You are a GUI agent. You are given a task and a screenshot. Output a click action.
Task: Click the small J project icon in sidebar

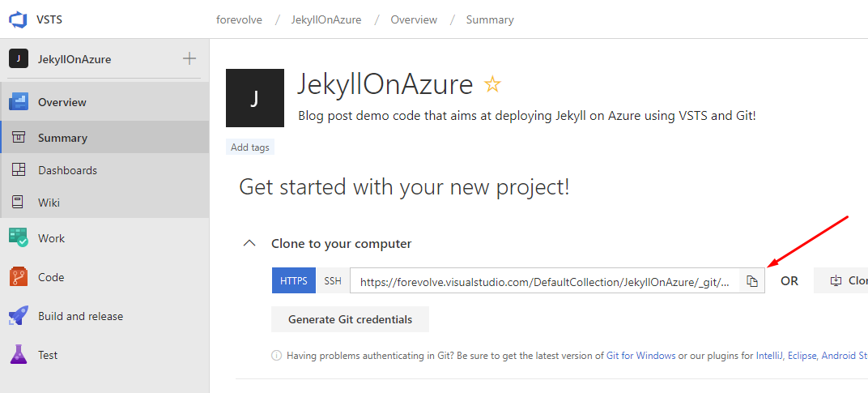coord(19,58)
